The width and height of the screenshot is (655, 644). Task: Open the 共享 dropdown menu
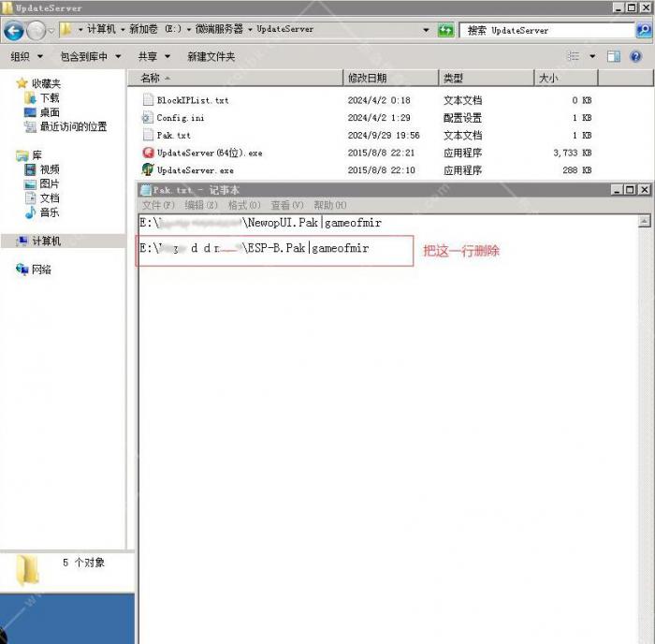coord(153,56)
